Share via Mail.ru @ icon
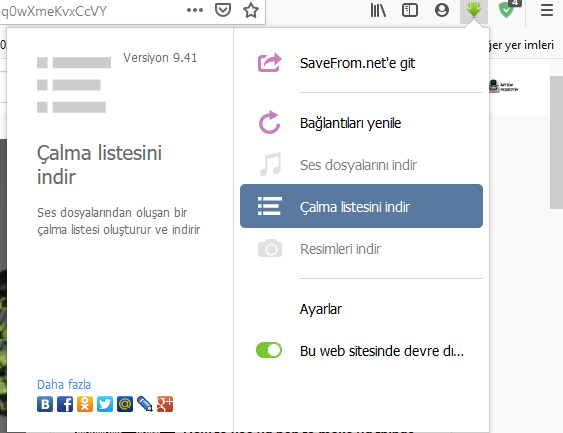563x433 pixels. [125, 404]
